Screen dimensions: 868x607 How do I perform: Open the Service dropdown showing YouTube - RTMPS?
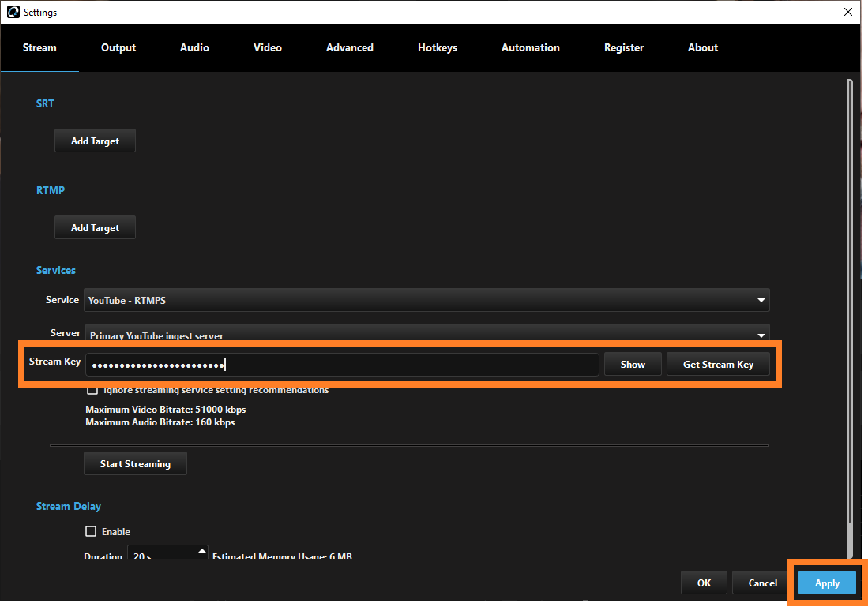pos(426,300)
